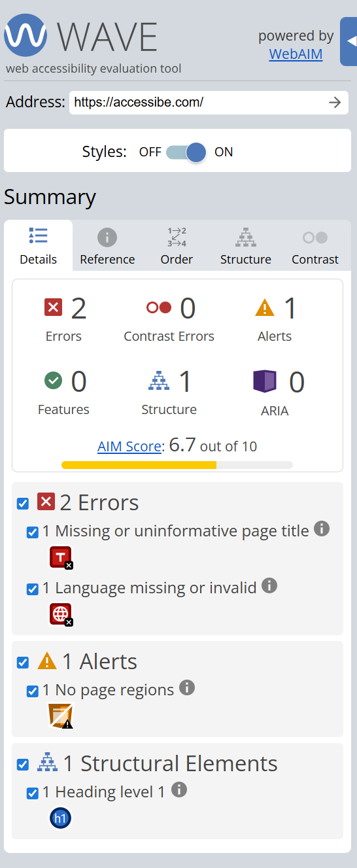Open the AIM Score link
Screen dimensions: 357x868
pyautogui.click(x=129, y=447)
